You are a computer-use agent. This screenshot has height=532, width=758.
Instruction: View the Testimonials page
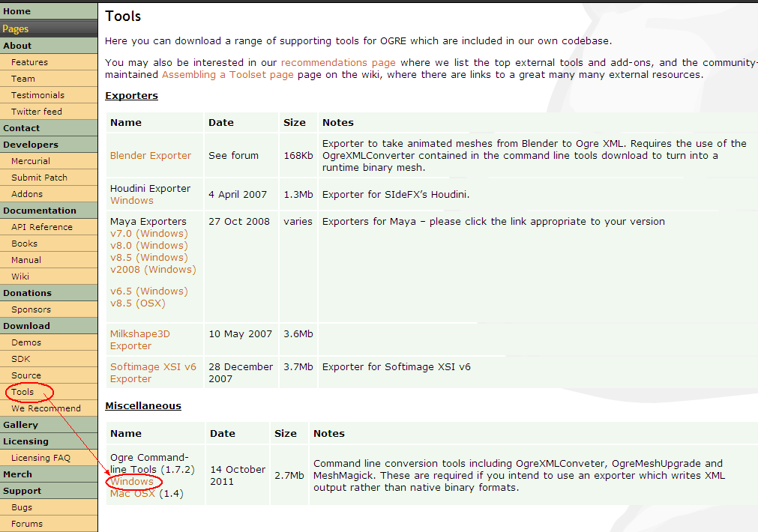48,94
